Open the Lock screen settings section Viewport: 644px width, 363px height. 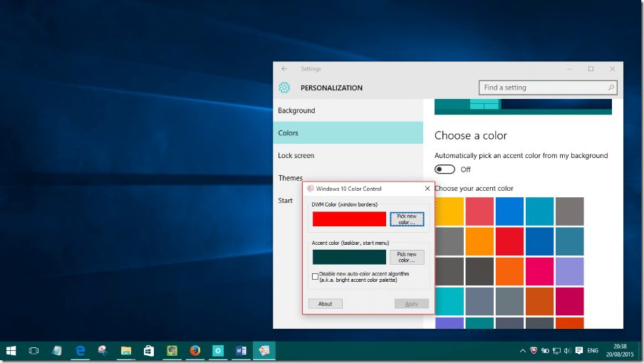(x=348, y=155)
